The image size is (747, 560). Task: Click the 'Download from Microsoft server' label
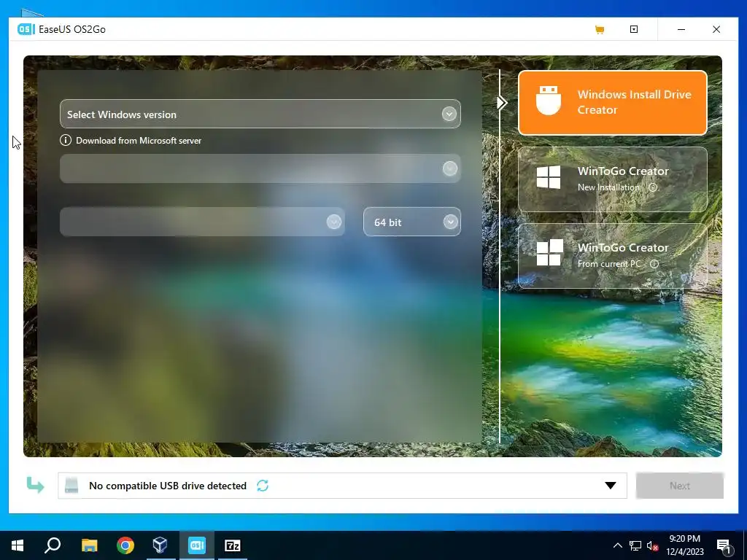[x=139, y=141]
